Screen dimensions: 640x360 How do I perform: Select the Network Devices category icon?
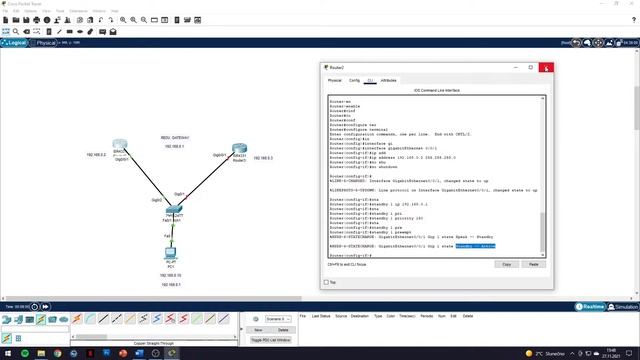(7, 319)
